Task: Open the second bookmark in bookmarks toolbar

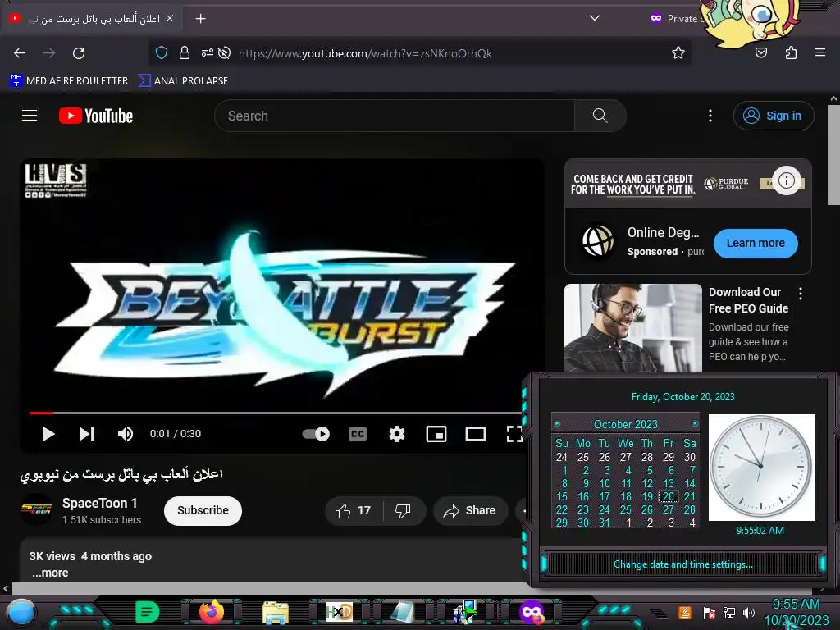Action: click(x=183, y=81)
